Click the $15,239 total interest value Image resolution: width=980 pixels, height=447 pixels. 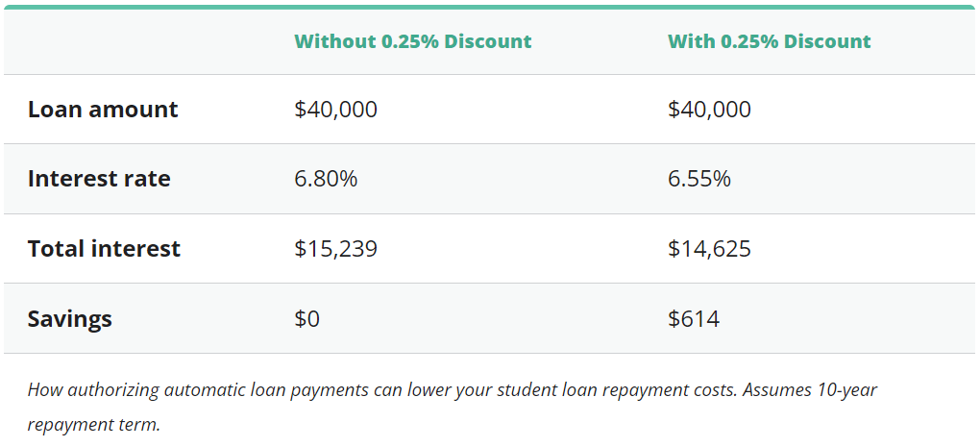335,249
